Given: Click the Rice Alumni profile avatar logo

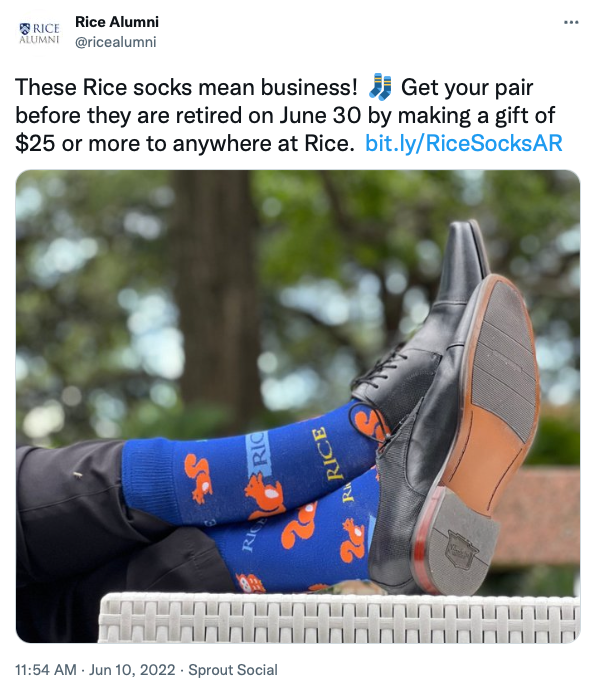Looking at the screenshot, I should click(x=39, y=34).
